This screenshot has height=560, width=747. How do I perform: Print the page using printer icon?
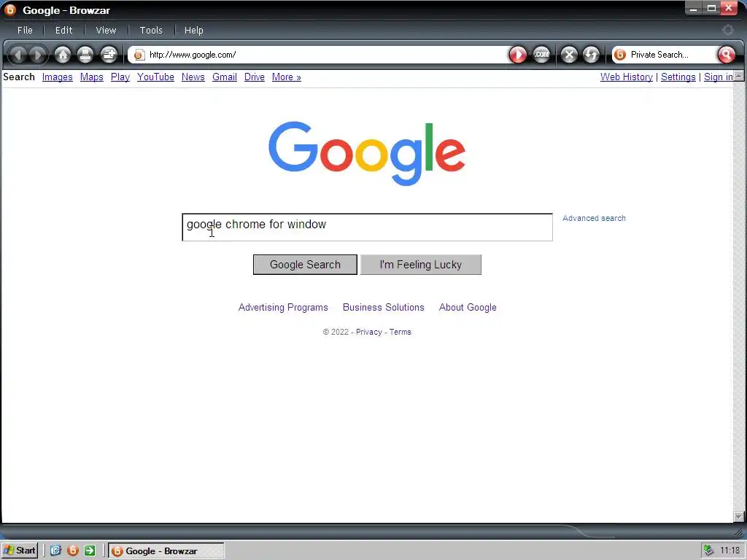(x=85, y=55)
